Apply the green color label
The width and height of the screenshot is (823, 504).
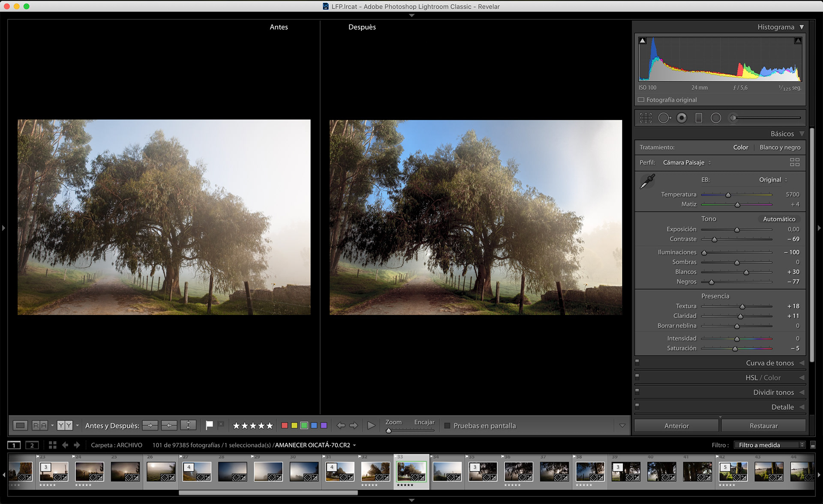pyautogui.click(x=304, y=426)
